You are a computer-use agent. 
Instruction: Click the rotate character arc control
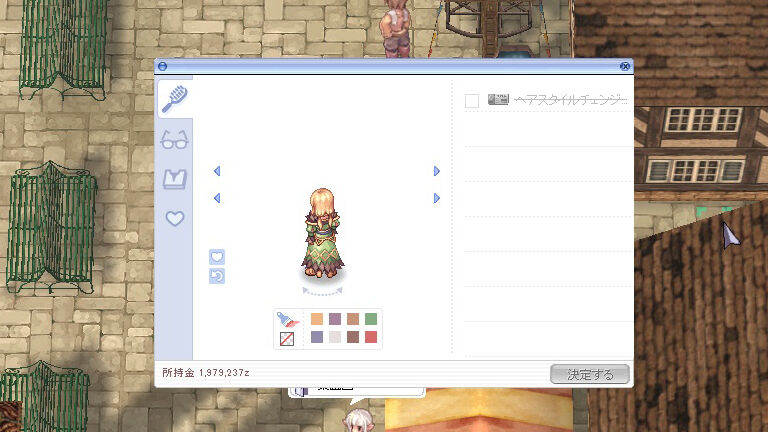(x=322, y=292)
